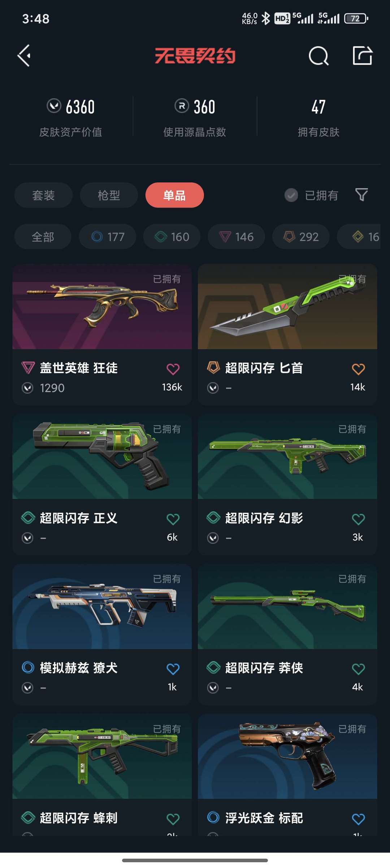Filter by green tier 160 chip
Viewport: 390px width, 868px height.
(x=172, y=237)
